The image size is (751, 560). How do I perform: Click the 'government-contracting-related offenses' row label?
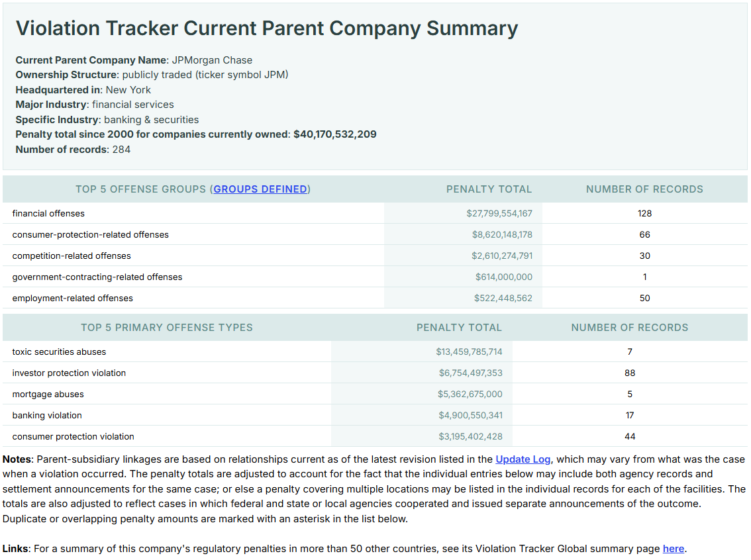tap(97, 277)
